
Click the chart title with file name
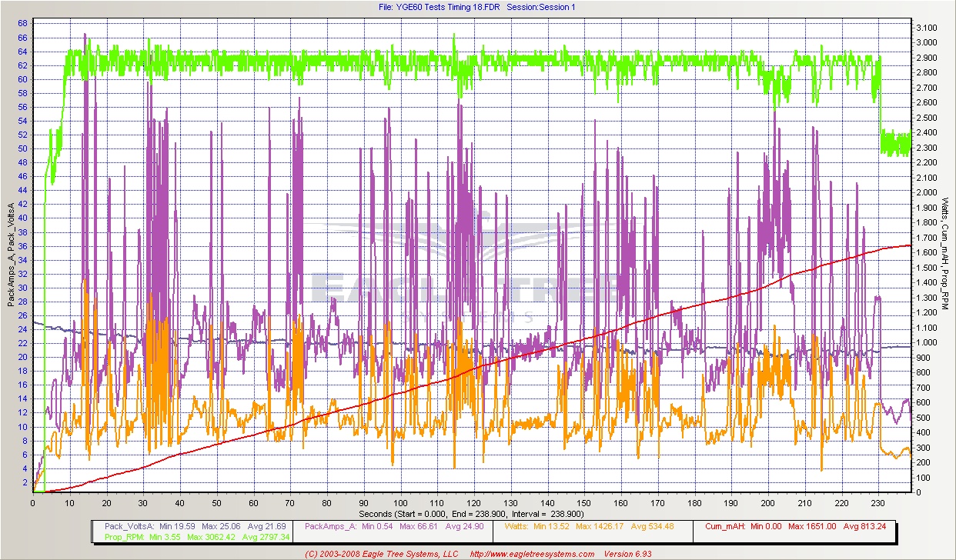(477, 7)
